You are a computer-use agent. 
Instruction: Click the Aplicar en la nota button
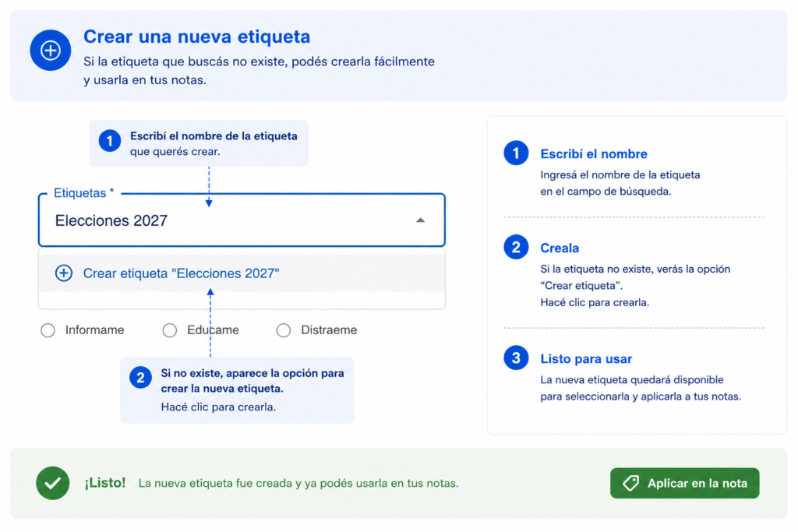[x=684, y=483]
